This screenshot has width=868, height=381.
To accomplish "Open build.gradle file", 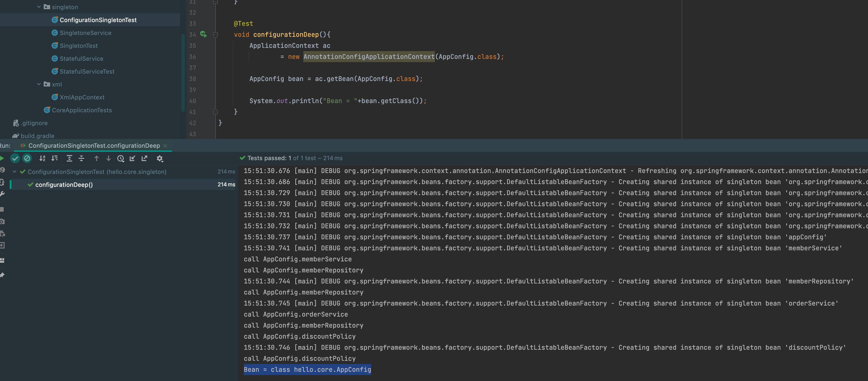I will [37, 136].
